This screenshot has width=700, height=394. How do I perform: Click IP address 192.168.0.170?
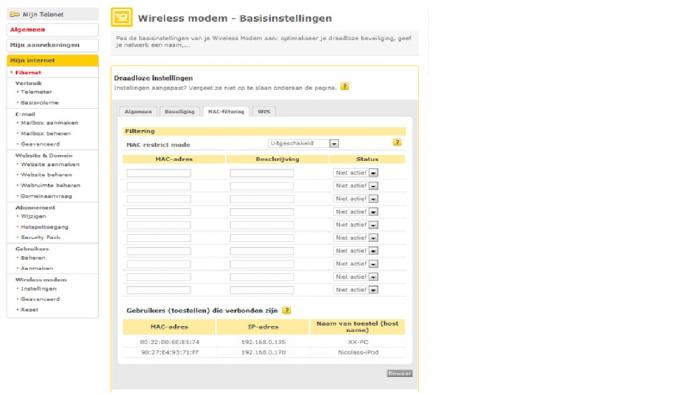263,353
